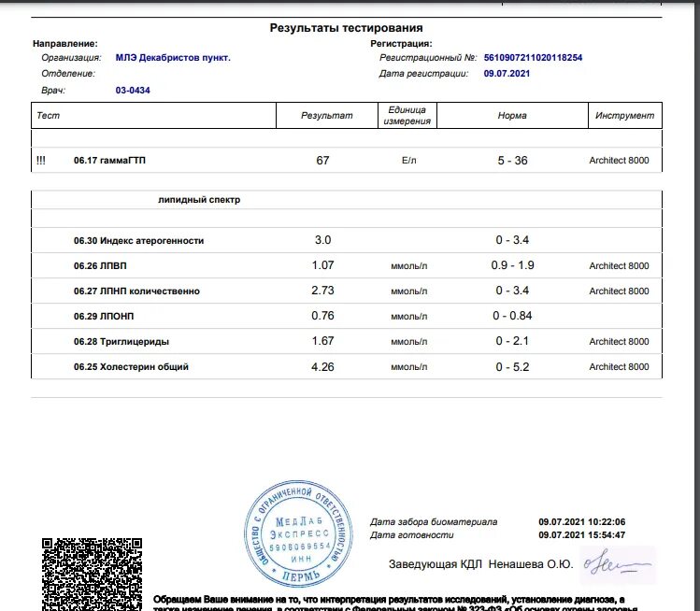Click the norm range '5 - 36'
The height and width of the screenshot is (611, 700).
pyautogui.click(x=512, y=161)
